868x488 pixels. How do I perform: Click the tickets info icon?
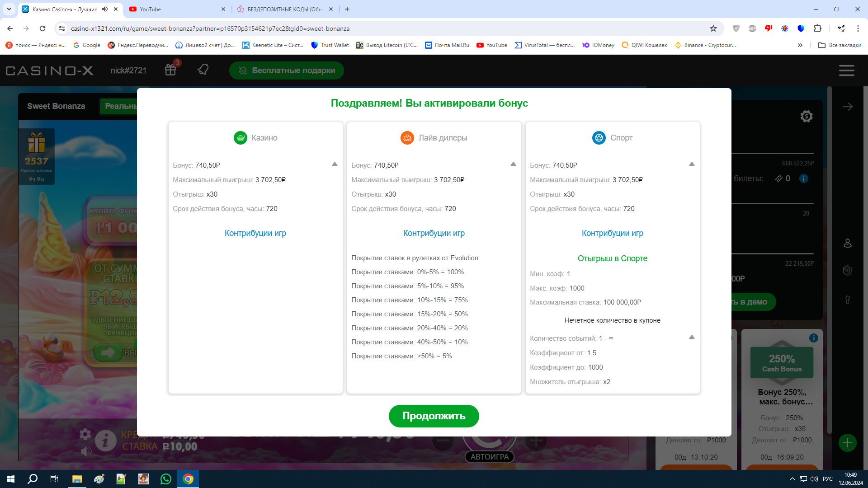pyautogui.click(x=803, y=178)
